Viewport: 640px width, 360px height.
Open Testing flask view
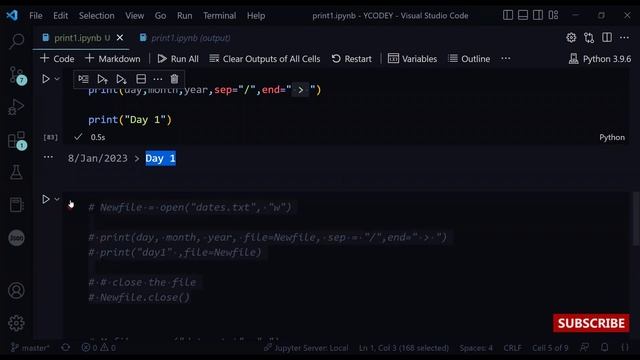(16, 172)
